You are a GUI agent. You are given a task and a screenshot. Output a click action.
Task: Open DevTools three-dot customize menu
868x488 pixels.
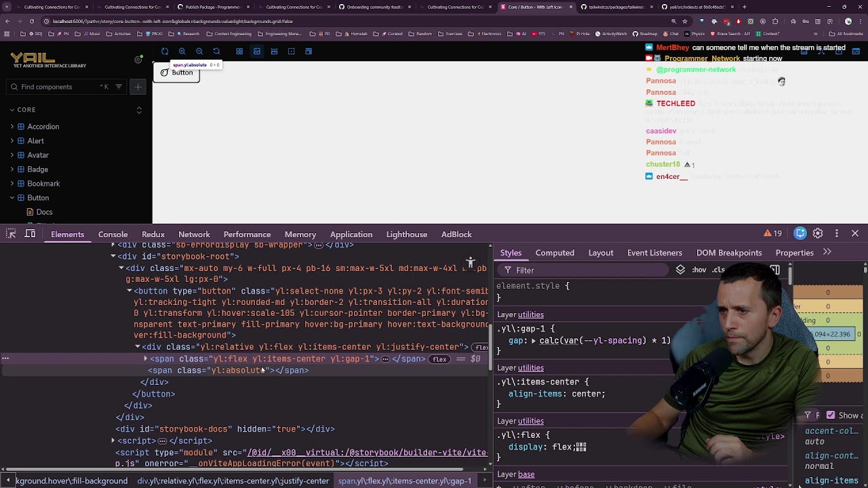click(837, 233)
